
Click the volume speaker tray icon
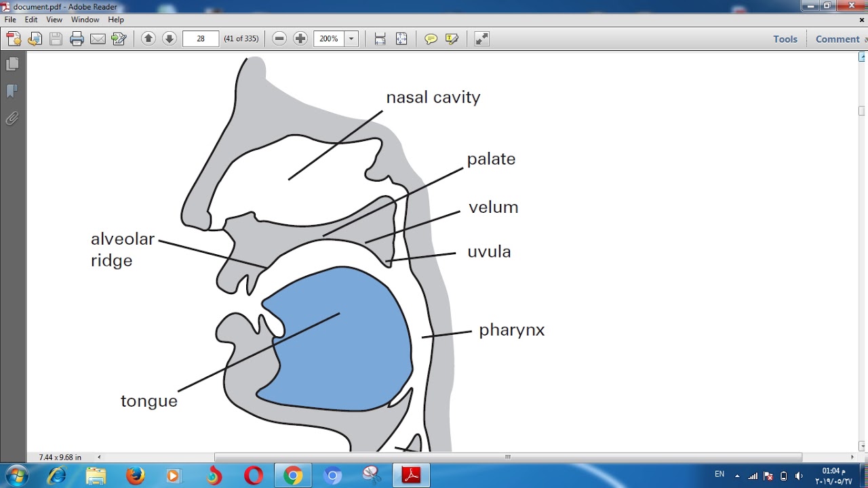click(799, 476)
